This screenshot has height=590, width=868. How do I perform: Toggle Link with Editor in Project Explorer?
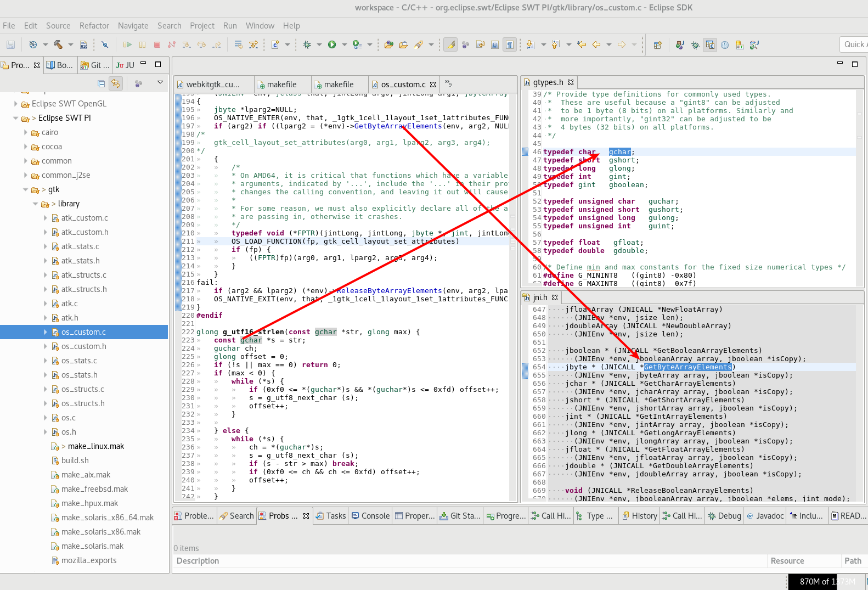point(116,83)
